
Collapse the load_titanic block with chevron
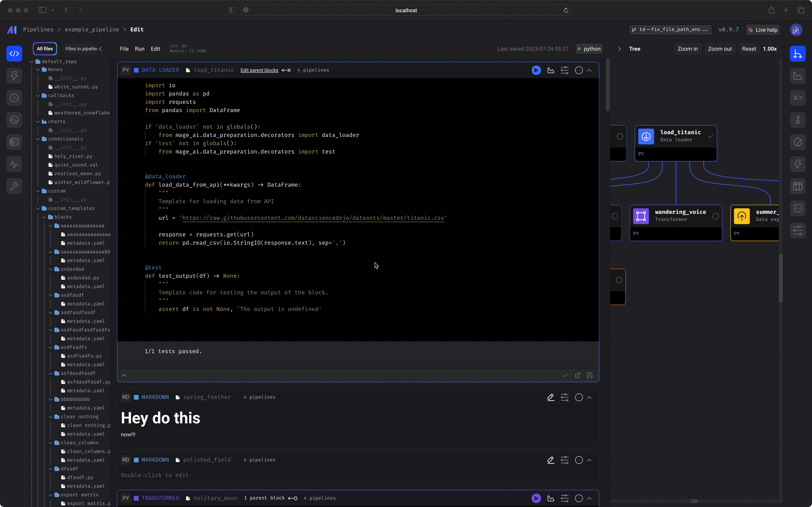(589, 70)
